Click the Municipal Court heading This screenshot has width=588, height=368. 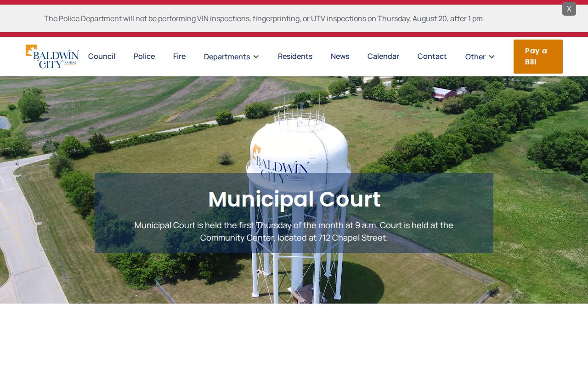click(x=294, y=199)
